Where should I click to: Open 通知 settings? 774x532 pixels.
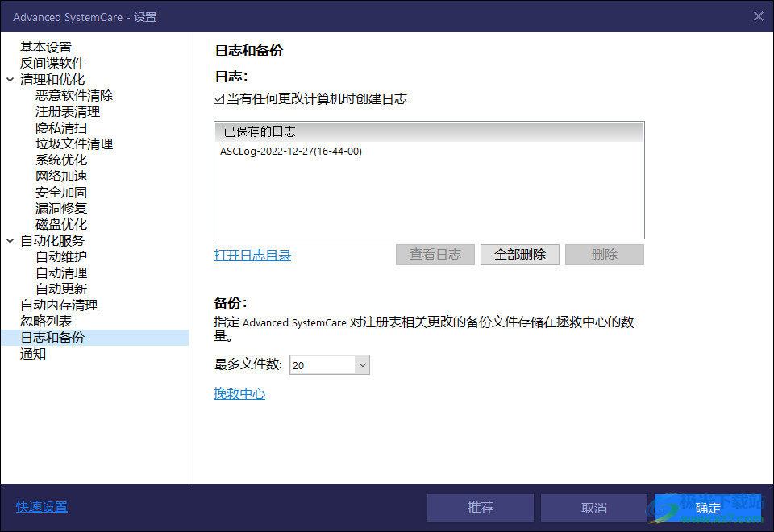pos(33,354)
